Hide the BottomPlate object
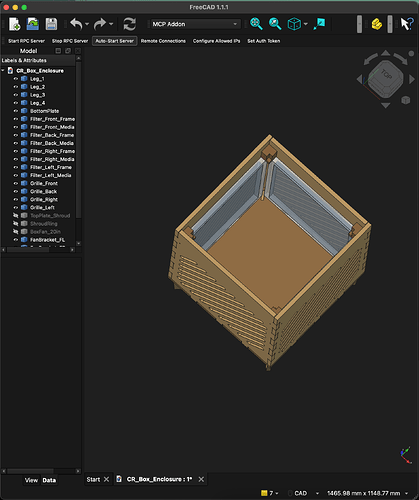The height and width of the screenshot is (500, 419). (x=16, y=111)
